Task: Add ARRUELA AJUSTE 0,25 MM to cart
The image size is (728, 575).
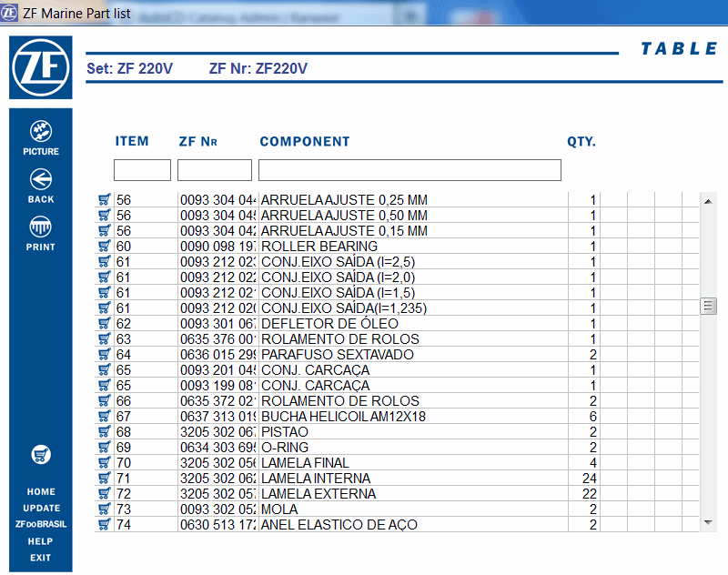Action: click(104, 199)
